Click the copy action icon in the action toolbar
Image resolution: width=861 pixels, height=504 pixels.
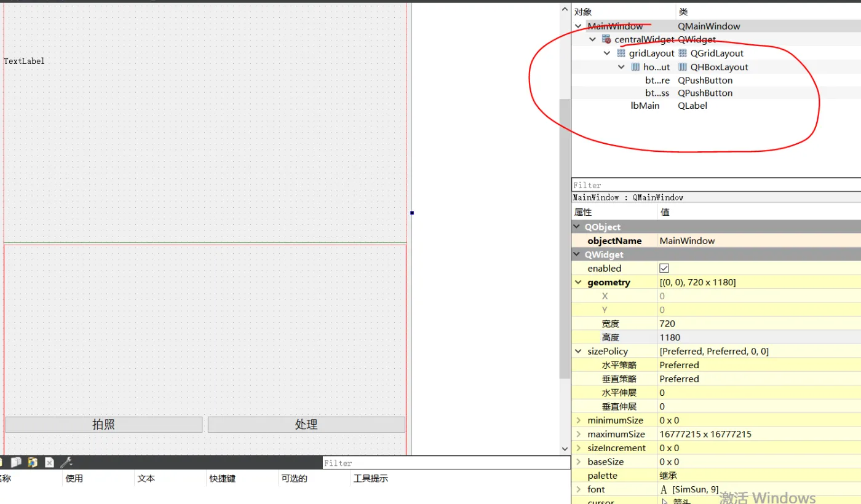(x=17, y=462)
